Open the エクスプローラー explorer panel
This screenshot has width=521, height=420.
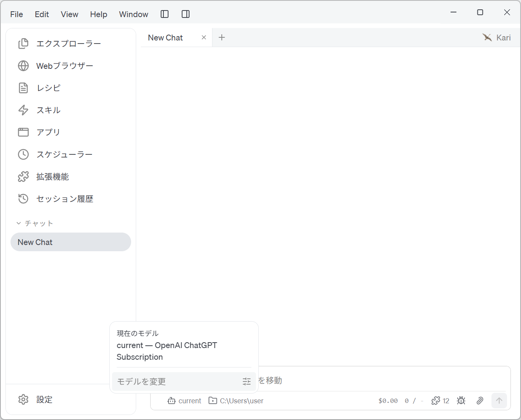click(x=71, y=44)
